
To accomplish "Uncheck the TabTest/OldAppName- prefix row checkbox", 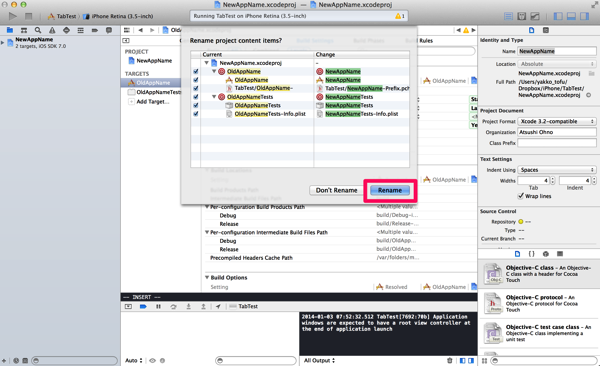I will click(x=196, y=88).
